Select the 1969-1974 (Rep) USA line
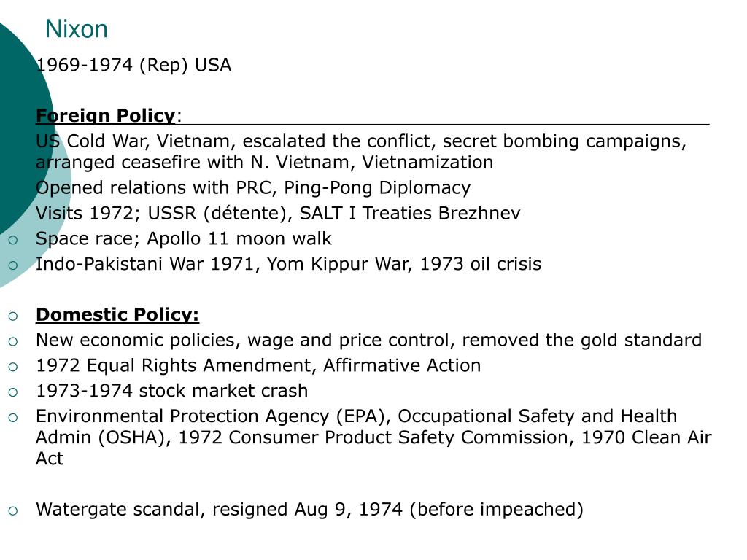Screen dimensions: 747x560 pyautogui.click(x=133, y=65)
